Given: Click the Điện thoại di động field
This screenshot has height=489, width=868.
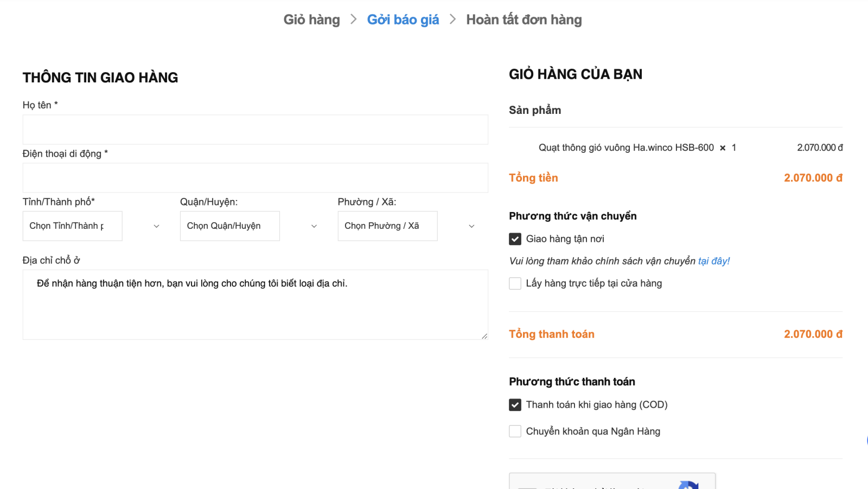Looking at the screenshot, I should [255, 178].
